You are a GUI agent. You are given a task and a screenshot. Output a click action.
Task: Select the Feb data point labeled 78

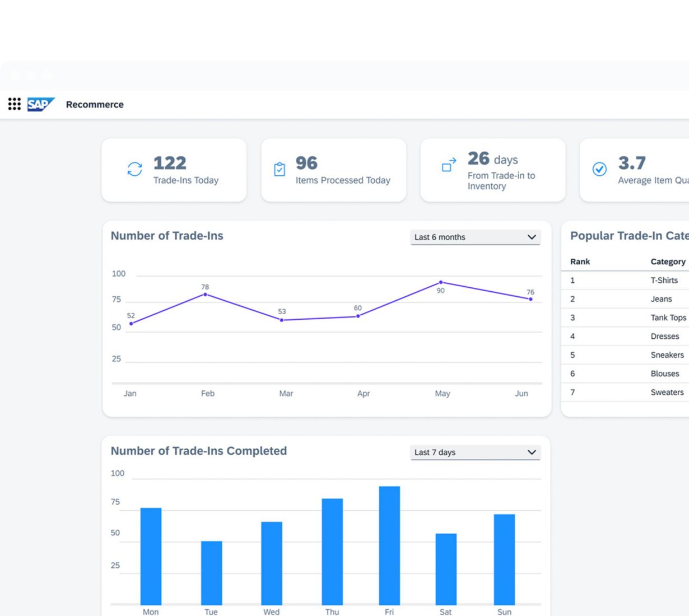click(x=205, y=295)
